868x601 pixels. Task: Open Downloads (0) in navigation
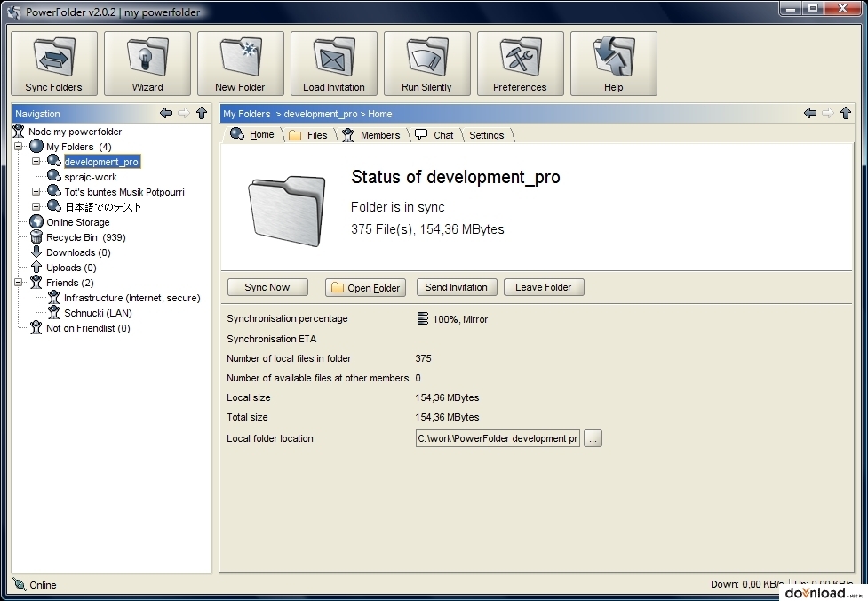(x=78, y=252)
